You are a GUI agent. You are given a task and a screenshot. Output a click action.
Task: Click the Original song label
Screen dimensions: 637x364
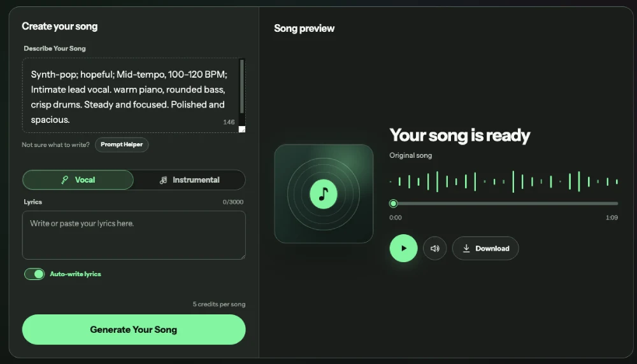(x=411, y=155)
